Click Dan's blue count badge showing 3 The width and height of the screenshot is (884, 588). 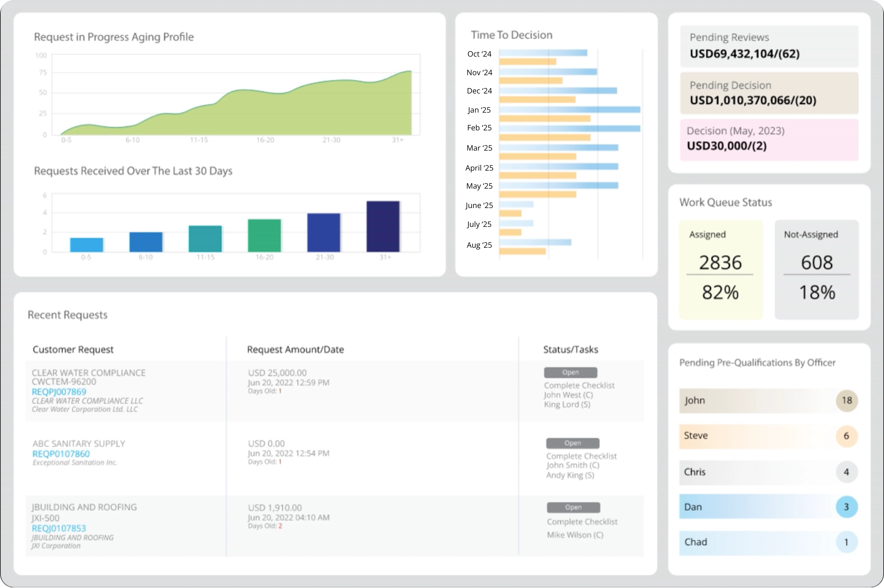[x=847, y=507]
